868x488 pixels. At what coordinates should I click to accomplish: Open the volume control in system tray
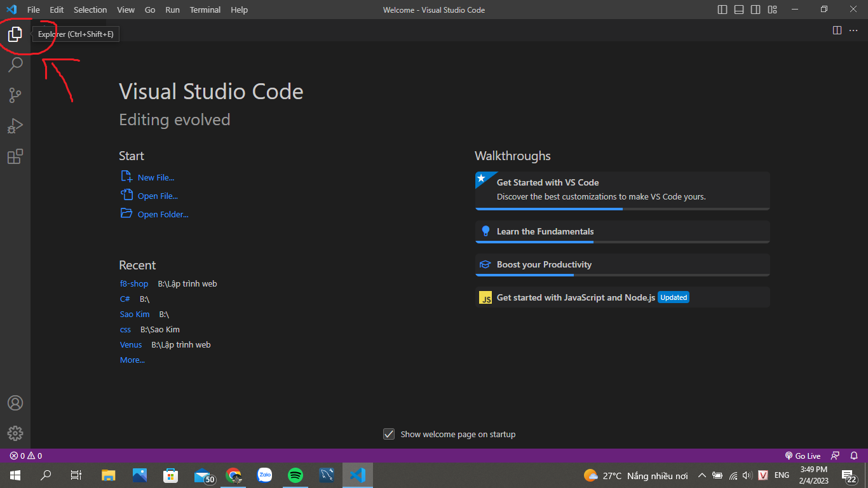click(747, 475)
